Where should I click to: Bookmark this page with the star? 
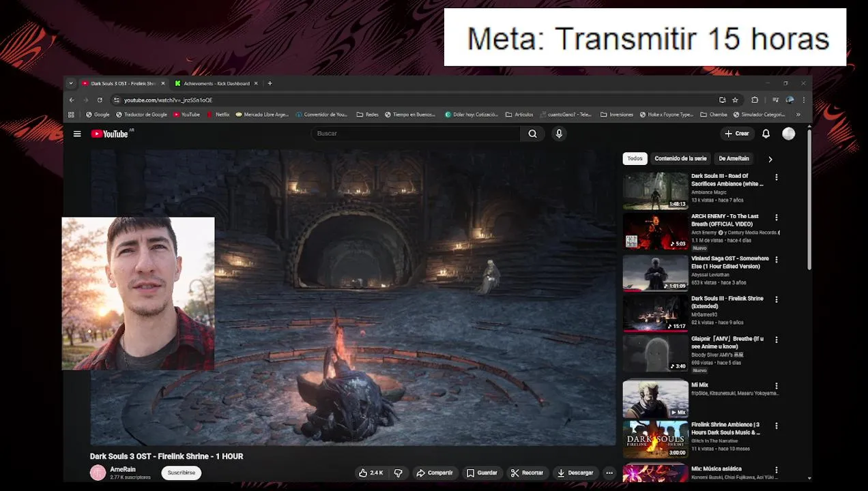point(735,100)
